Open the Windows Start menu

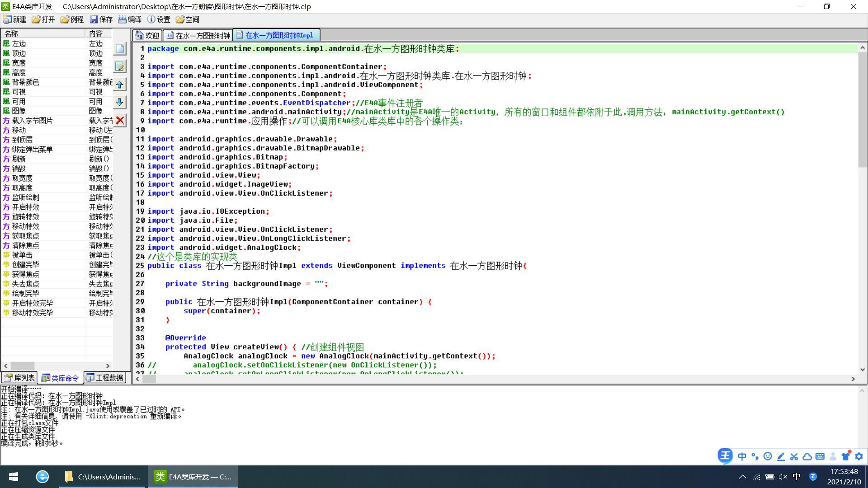click(x=14, y=477)
